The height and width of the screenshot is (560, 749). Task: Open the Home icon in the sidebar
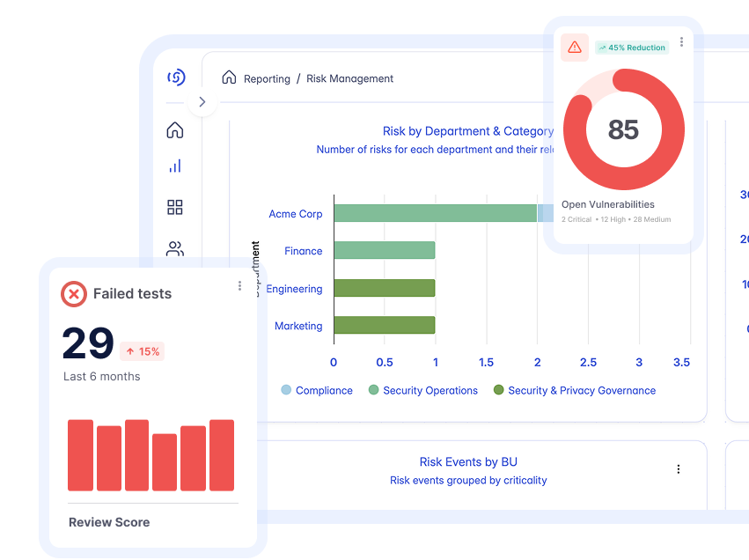click(x=175, y=130)
